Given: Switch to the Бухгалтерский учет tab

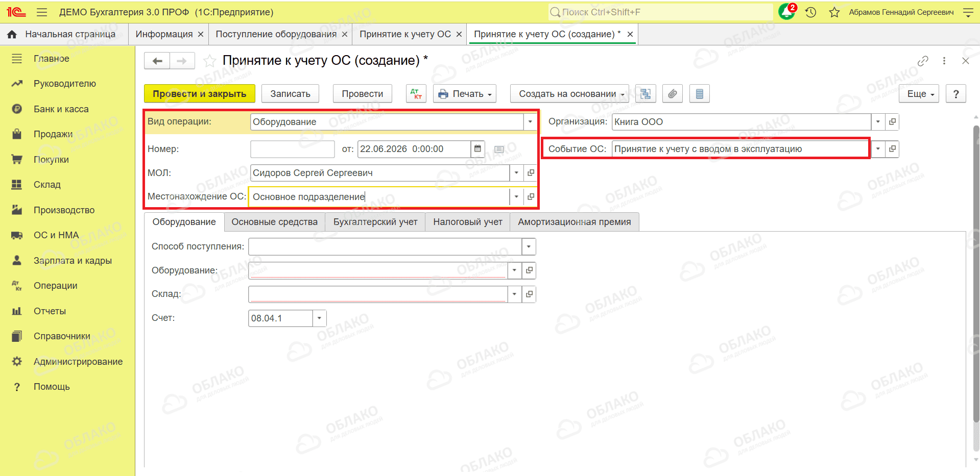Looking at the screenshot, I should [375, 222].
